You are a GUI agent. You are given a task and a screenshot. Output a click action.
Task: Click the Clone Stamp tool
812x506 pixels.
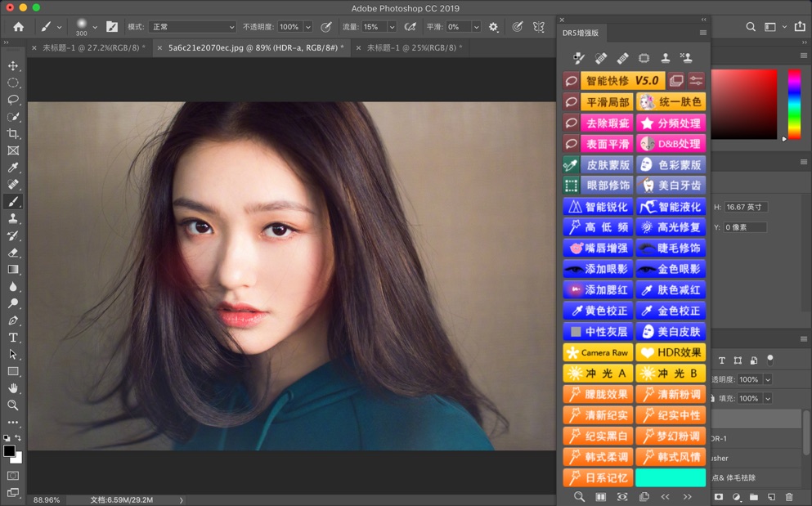coord(13,218)
